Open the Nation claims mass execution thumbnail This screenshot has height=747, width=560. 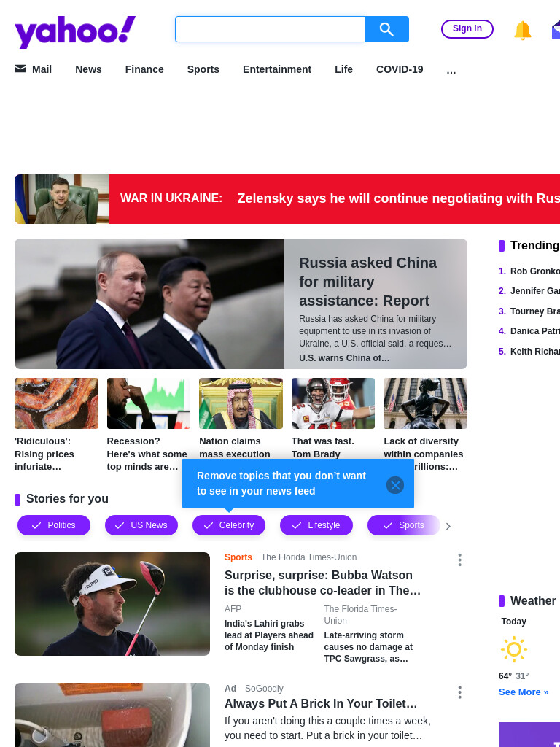click(x=241, y=403)
